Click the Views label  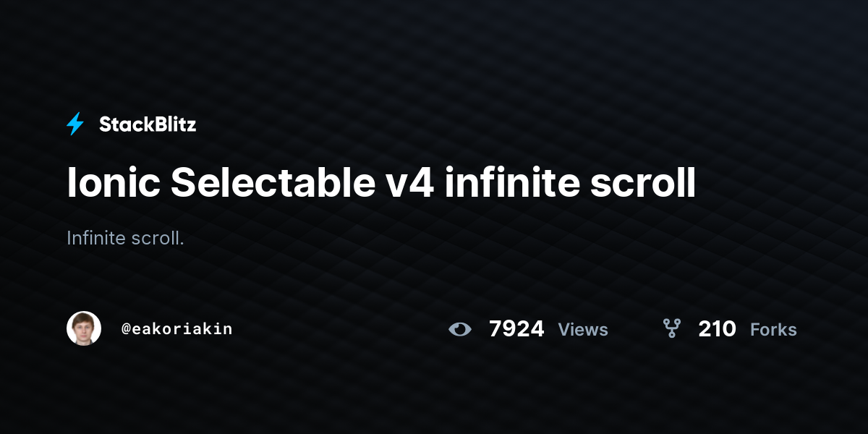coord(583,330)
